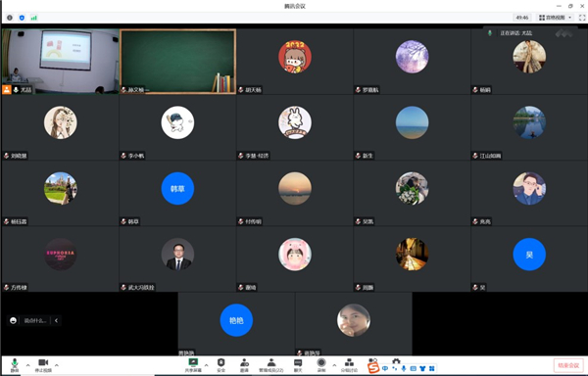This screenshot has height=376, width=588.
Task: Stop video using the camera icon
Action: 43,365
